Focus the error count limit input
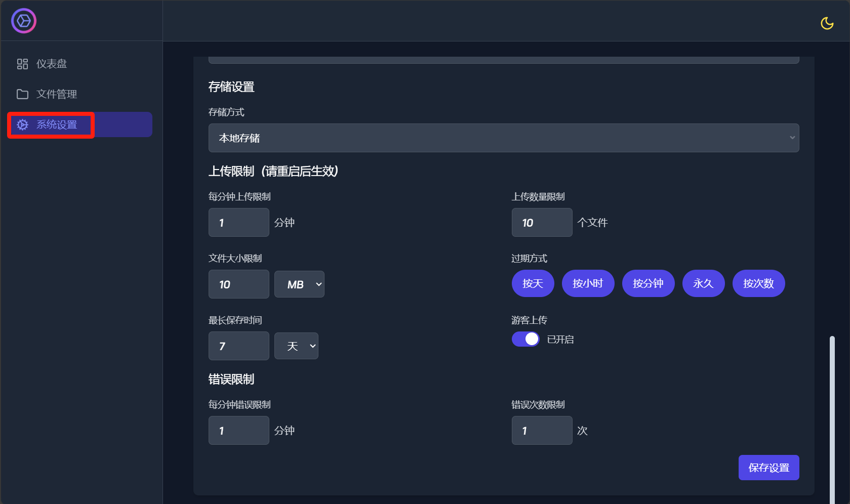 point(542,431)
